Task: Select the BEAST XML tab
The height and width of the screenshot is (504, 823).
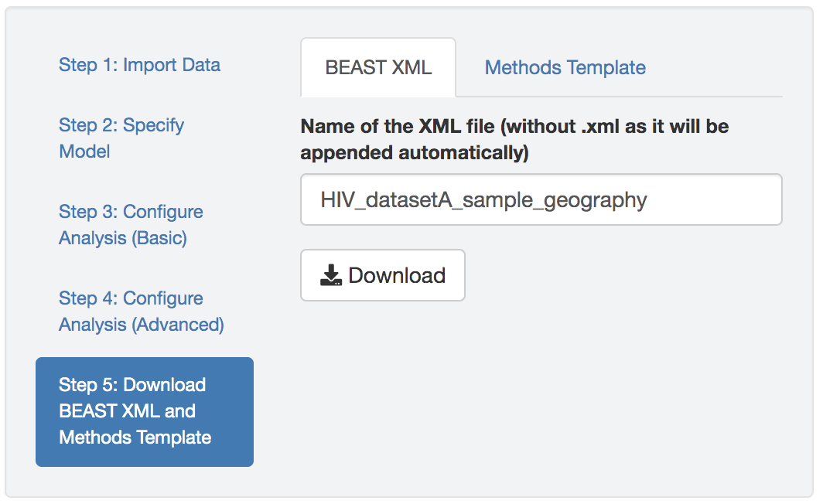Action: pos(378,67)
